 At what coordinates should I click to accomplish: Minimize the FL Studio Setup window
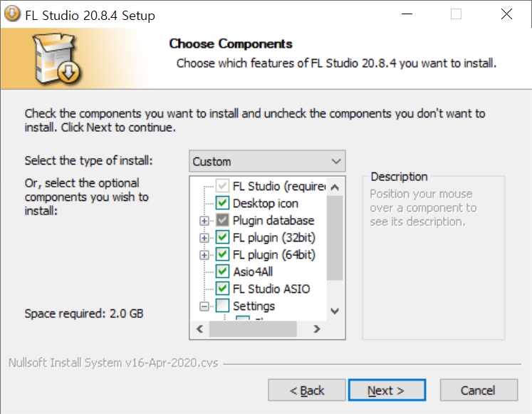[407, 14]
